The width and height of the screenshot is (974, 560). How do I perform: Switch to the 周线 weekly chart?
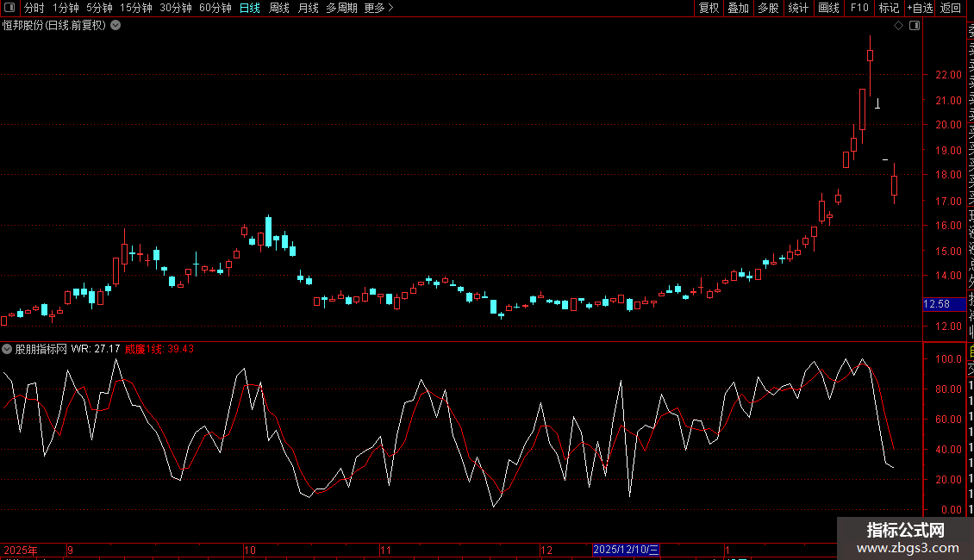pyautogui.click(x=279, y=8)
